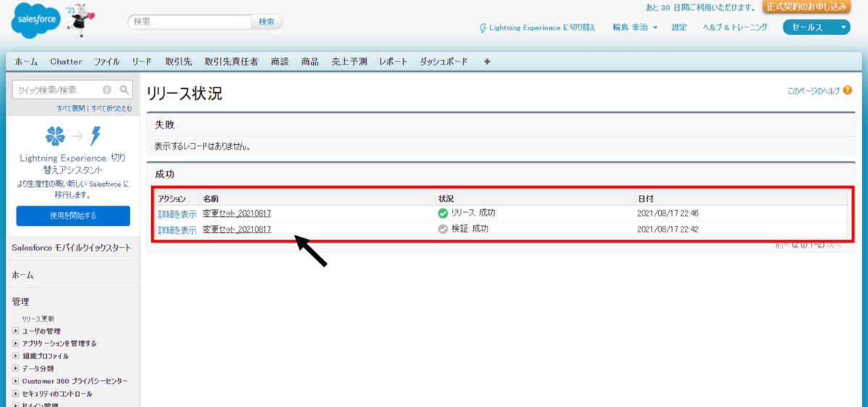Click 詳細を表示 for the 検証: 成功 row

click(177, 230)
